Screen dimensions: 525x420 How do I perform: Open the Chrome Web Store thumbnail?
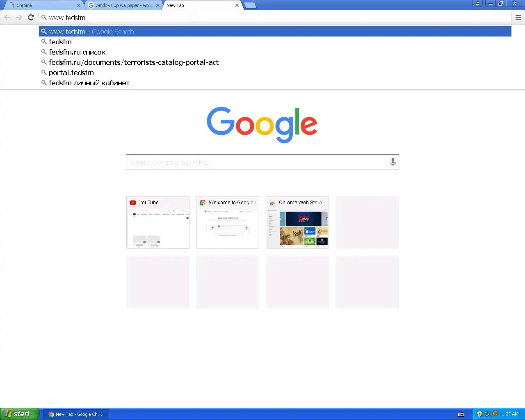tap(297, 222)
